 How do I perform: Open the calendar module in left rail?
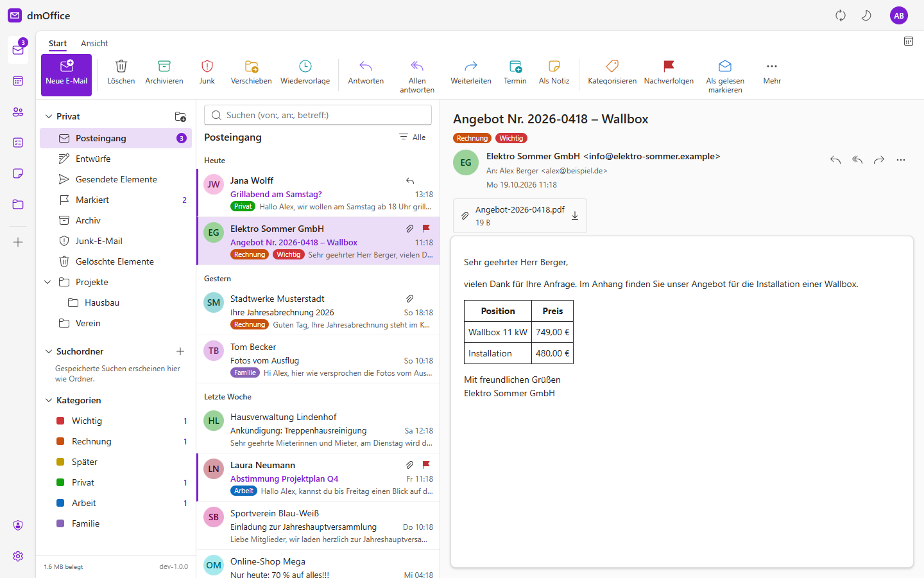[18, 81]
